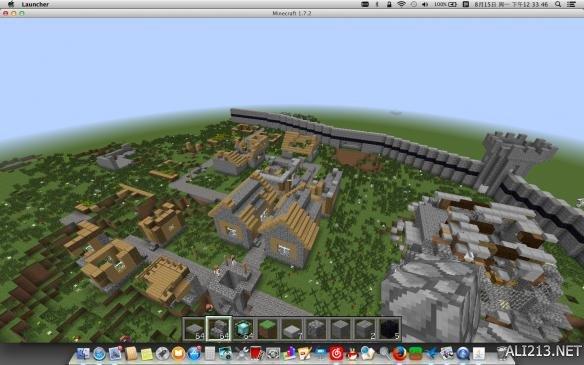Screen dimensions: 584x365
Task: Launch Safari from the dock
Action: (x=99, y=353)
